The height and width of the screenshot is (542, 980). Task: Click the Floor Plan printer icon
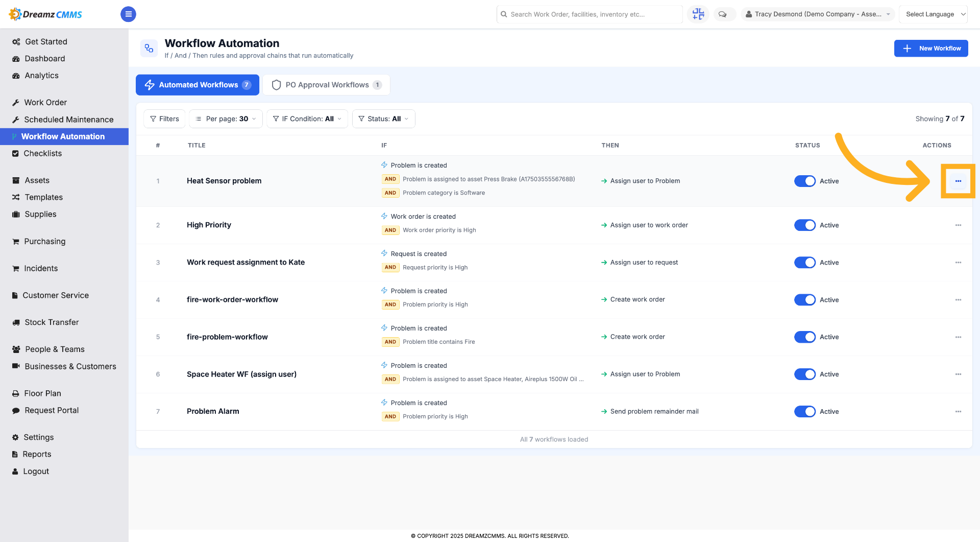(x=16, y=393)
